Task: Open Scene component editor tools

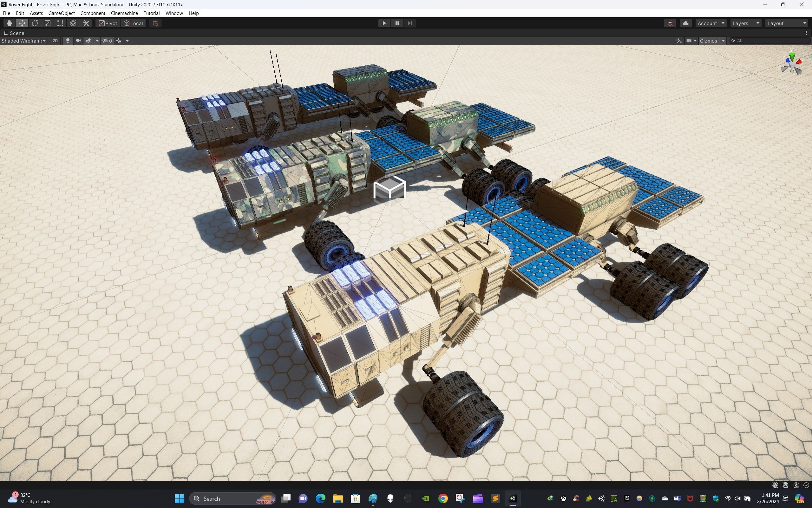Action: [x=679, y=41]
